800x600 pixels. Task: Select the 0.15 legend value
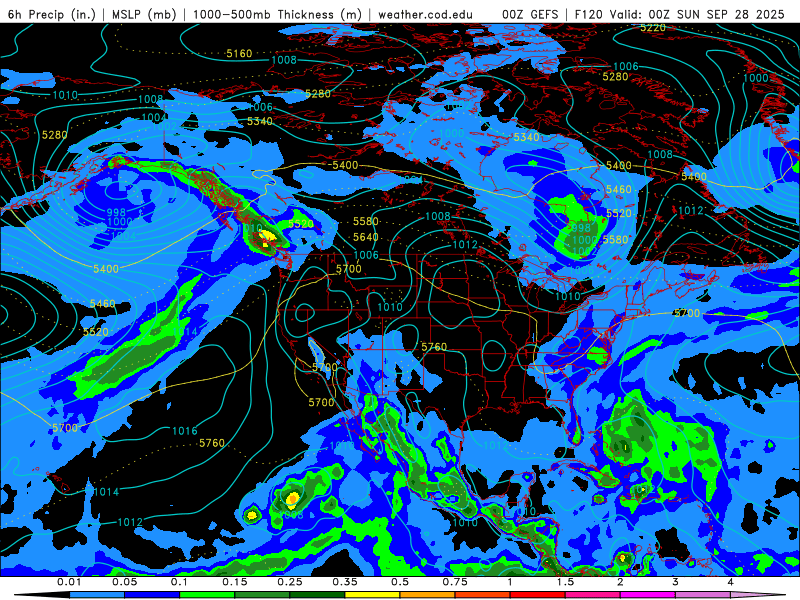click(234, 582)
